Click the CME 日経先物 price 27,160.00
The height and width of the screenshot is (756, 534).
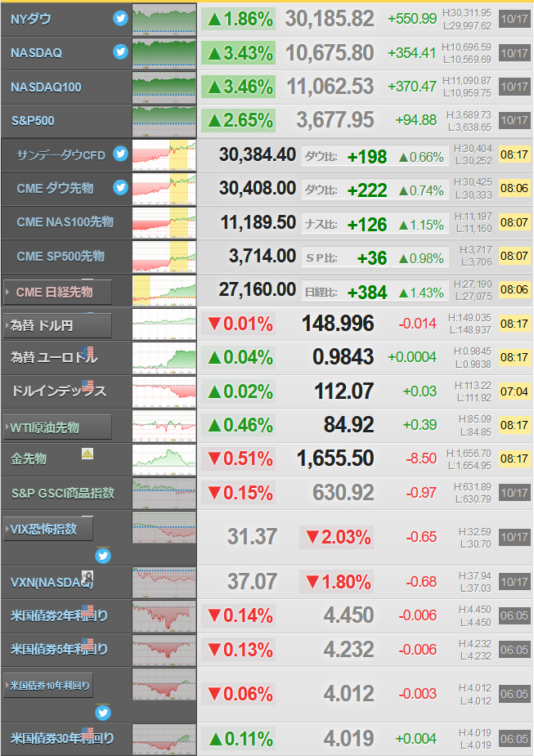pyautogui.click(x=258, y=290)
